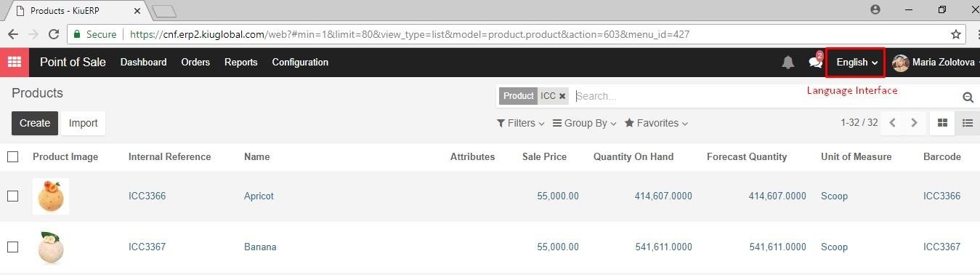
Task: Expand the Group By dropdown
Action: click(584, 123)
